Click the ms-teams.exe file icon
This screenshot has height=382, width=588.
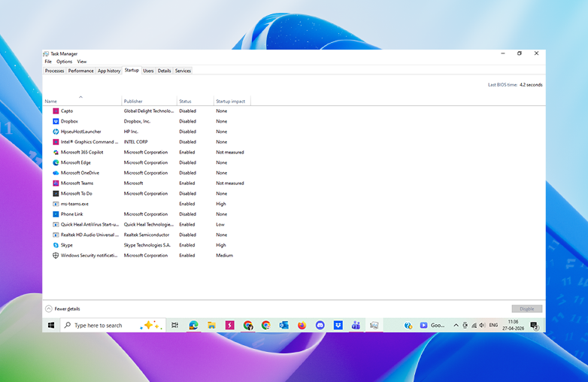click(x=56, y=204)
